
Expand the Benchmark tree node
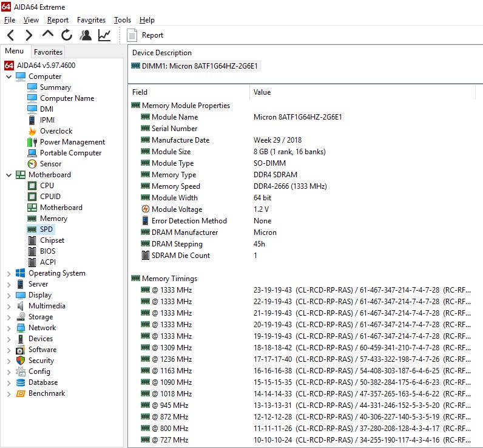8,393
